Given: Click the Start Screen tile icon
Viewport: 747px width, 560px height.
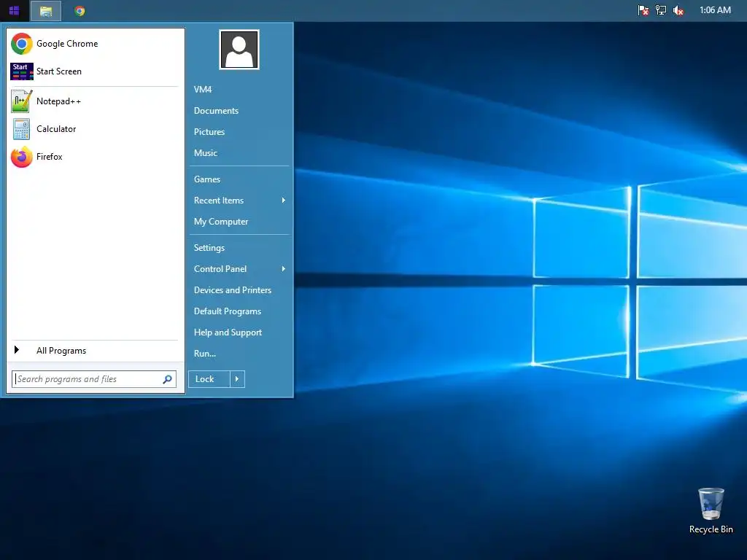Looking at the screenshot, I should click(21, 71).
